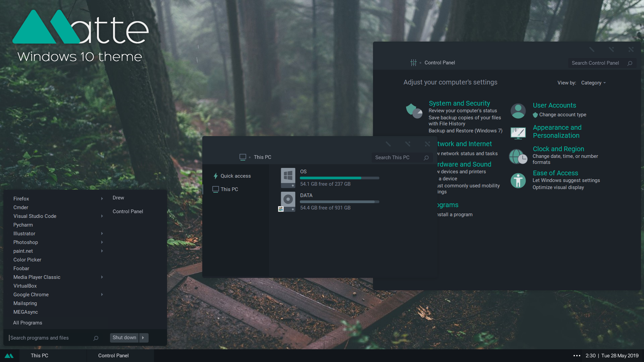The height and width of the screenshot is (362, 644).
Task: Open All Programs list
Action: pos(28,323)
